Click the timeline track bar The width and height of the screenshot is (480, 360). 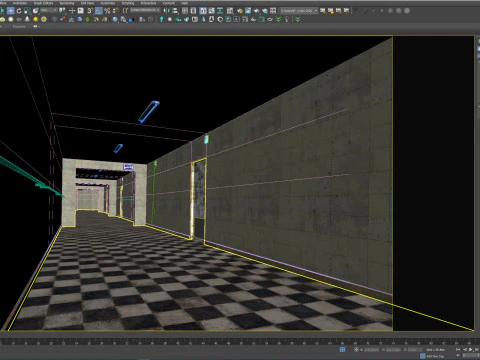point(240,342)
